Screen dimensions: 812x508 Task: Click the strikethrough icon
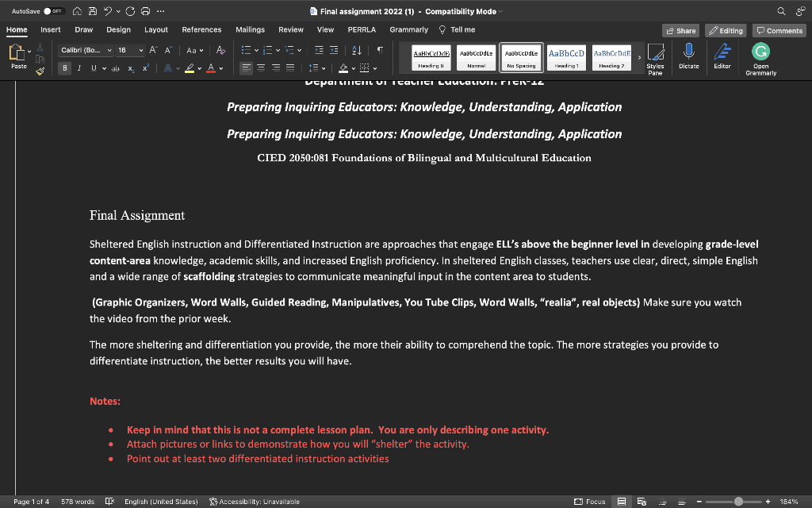116,67
